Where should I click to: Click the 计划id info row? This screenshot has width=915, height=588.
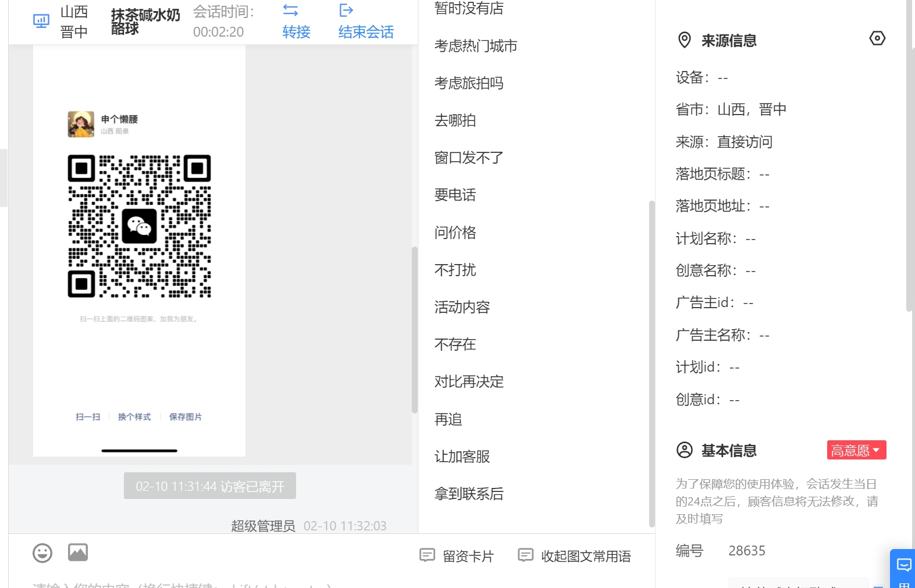(707, 367)
